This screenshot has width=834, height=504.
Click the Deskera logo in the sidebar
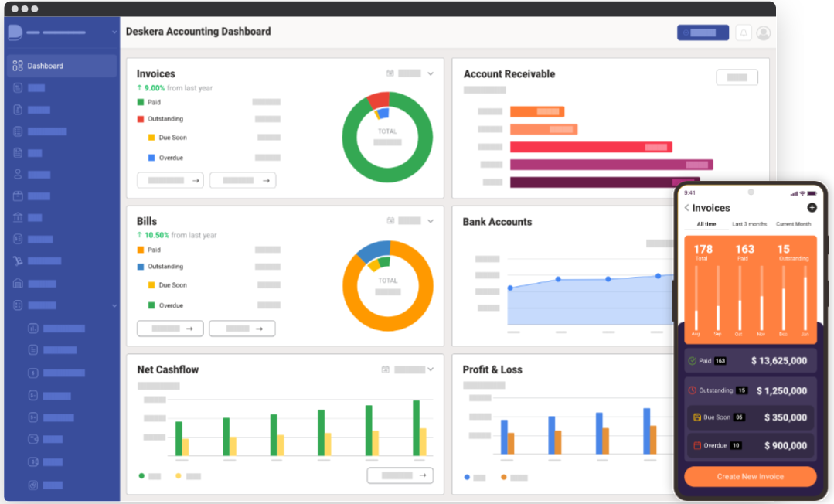click(x=15, y=32)
